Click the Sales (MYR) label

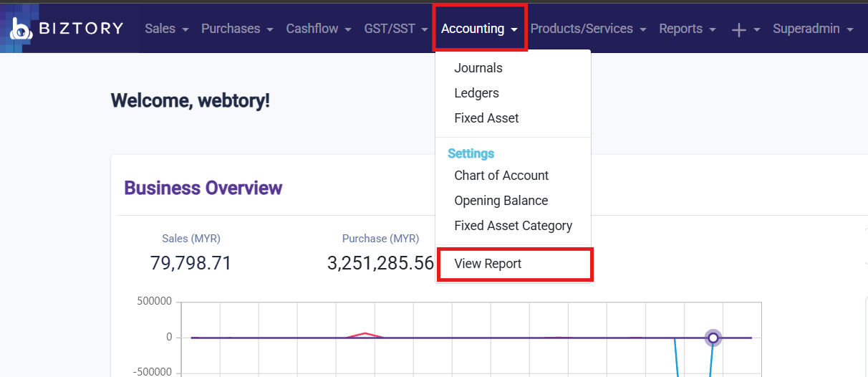[x=191, y=239]
